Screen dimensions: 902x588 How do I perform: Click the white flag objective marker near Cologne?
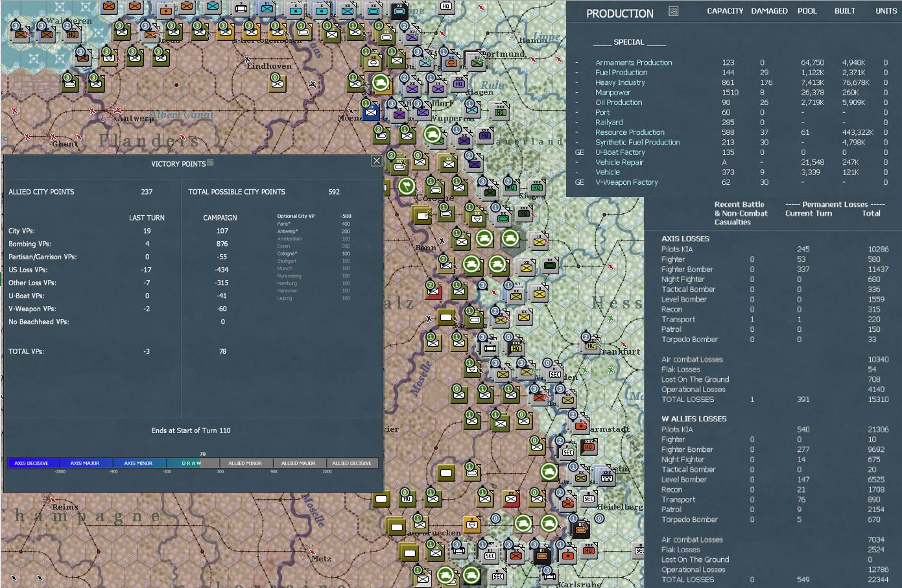[407, 187]
